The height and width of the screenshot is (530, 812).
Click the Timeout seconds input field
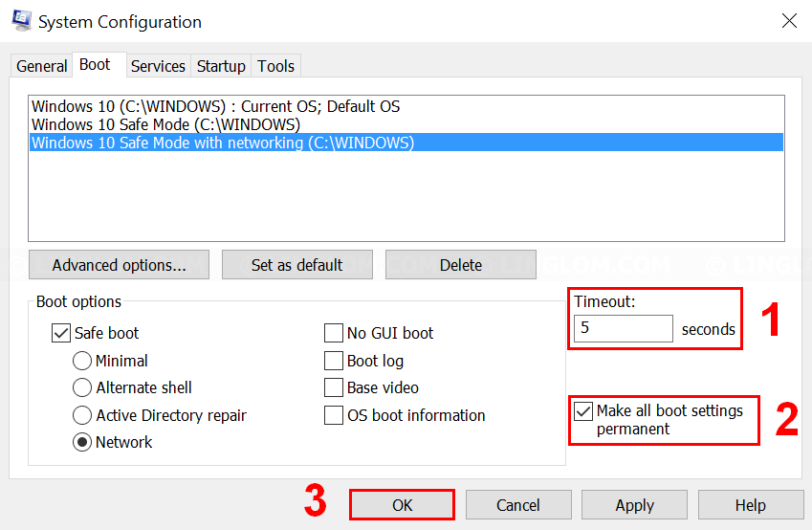pyautogui.click(x=624, y=328)
